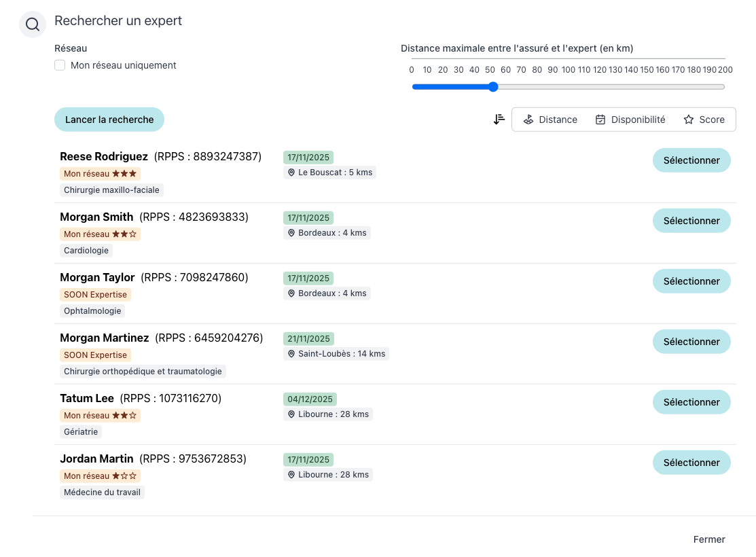Click the 'Lancer la recherche' button
Screen dimensions: 756x557
(109, 120)
